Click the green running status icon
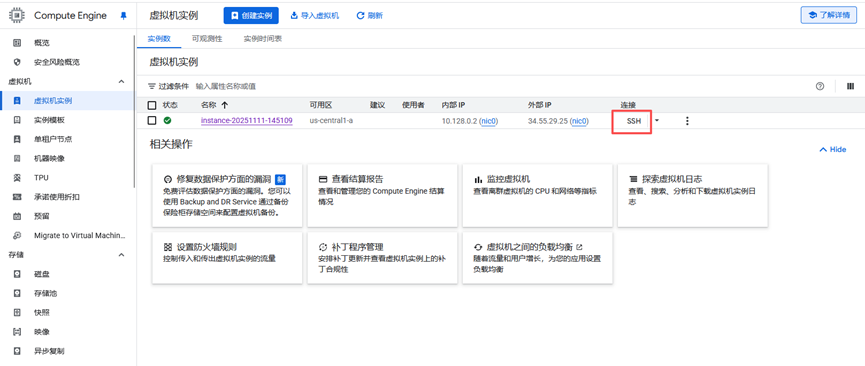Screen dimensions: 865x366 (x=167, y=120)
